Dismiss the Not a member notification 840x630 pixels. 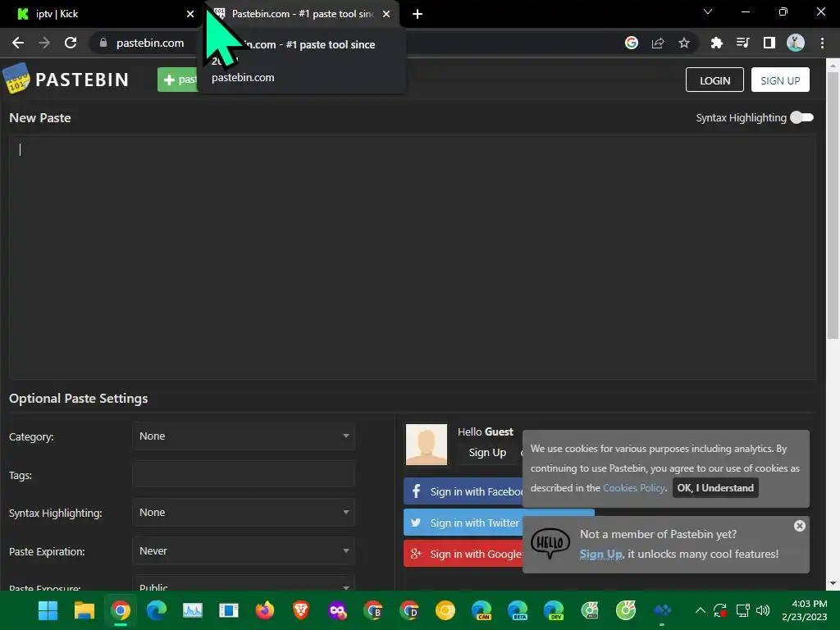pyautogui.click(x=799, y=526)
